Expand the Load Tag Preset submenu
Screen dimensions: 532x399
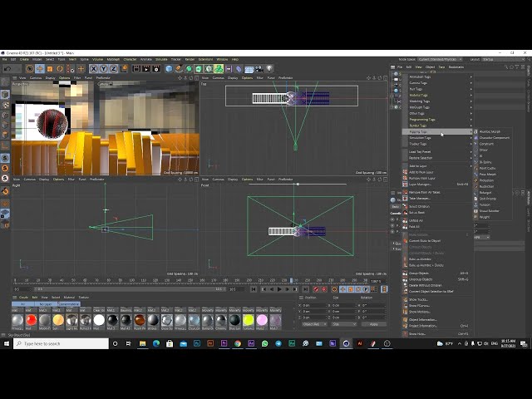tap(438, 151)
